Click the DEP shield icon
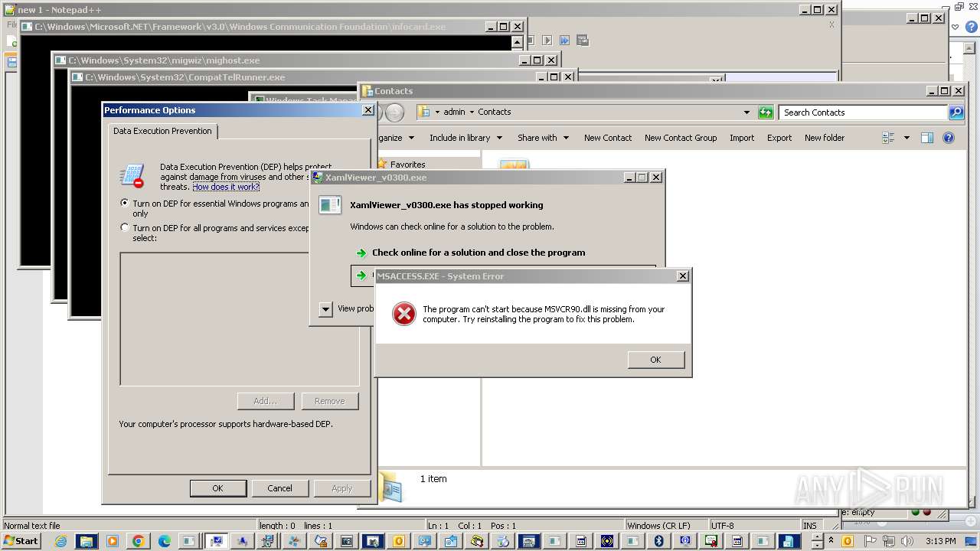Viewport: 980px width, 551px height. coord(132,176)
